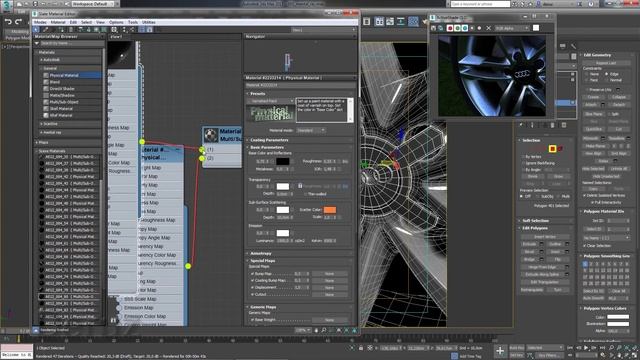
Task: Expand the Anisotropy rollout
Action: click(x=260, y=253)
